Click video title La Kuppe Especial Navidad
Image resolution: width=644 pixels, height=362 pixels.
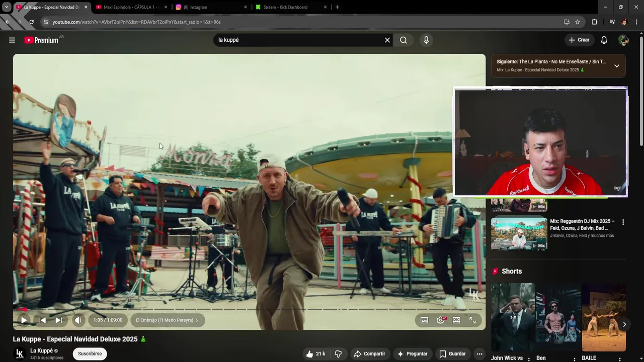tap(79, 339)
